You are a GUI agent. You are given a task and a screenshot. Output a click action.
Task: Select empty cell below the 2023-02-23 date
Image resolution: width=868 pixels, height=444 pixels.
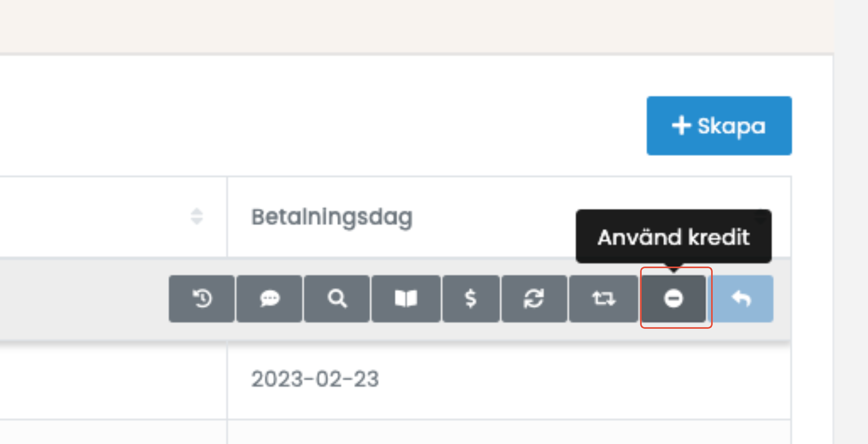pyautogui.click(x=509, y=432)
